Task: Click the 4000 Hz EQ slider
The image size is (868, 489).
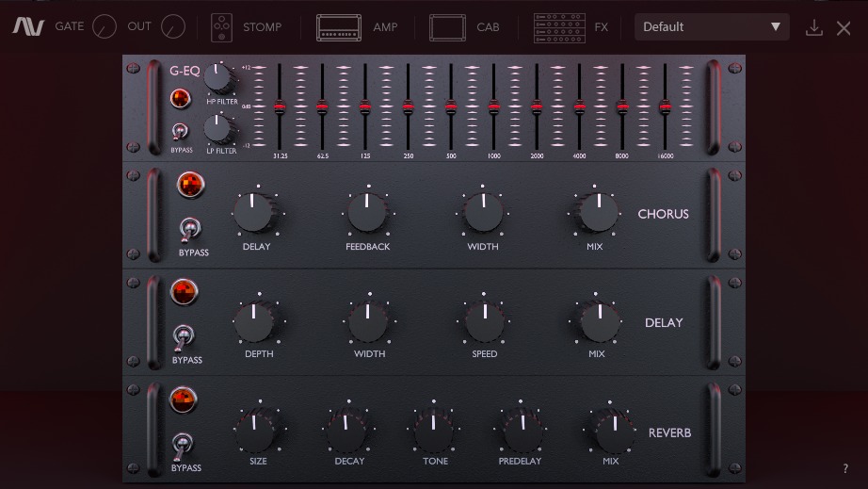Action: click(x=579, y=106)
